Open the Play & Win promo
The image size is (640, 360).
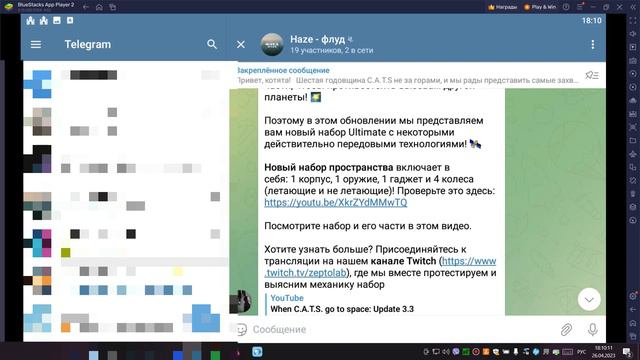pos(540,7)
